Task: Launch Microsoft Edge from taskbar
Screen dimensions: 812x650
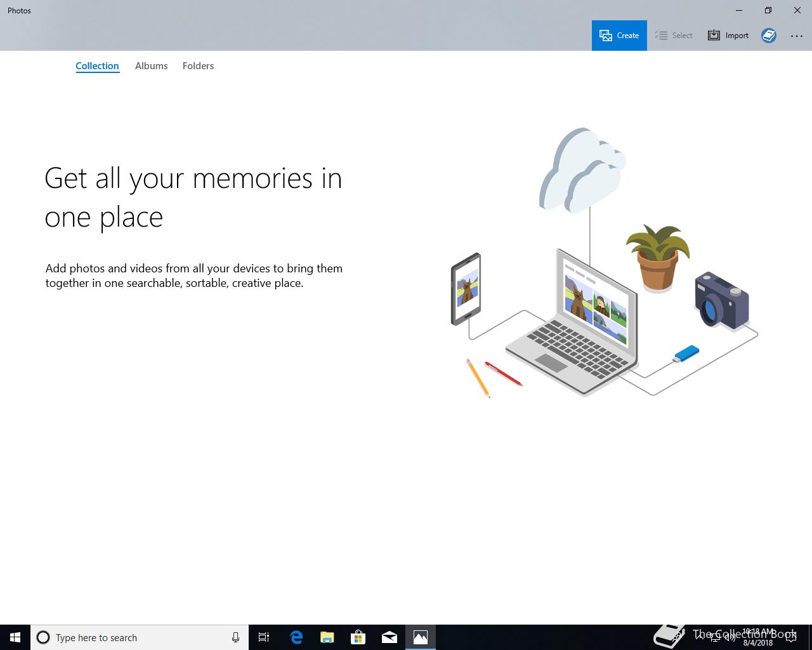Action: point(296,637)
